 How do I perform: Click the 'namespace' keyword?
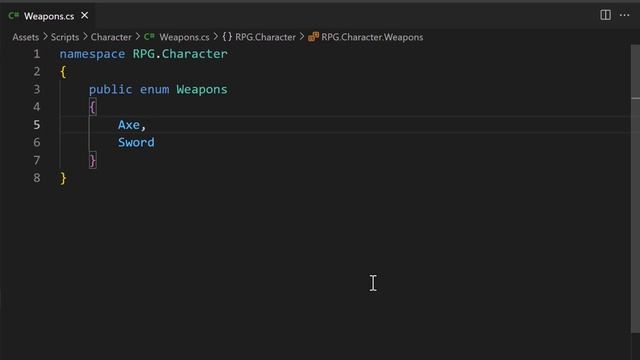[92, 54]
